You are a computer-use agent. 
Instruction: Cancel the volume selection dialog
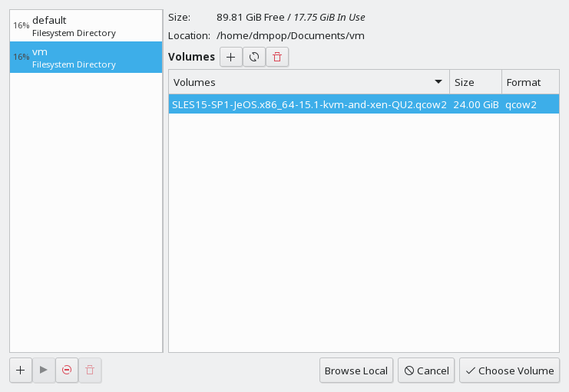[426, 371]
